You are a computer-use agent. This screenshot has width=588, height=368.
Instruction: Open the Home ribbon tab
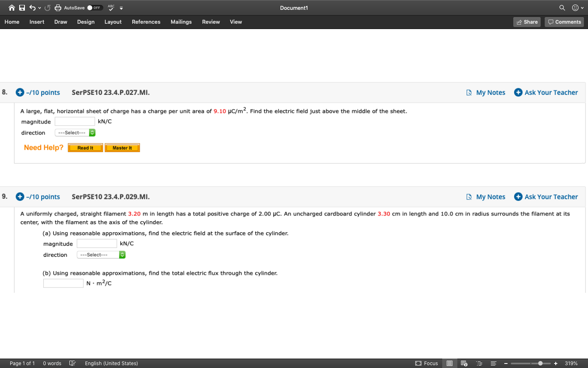point(12,22)
